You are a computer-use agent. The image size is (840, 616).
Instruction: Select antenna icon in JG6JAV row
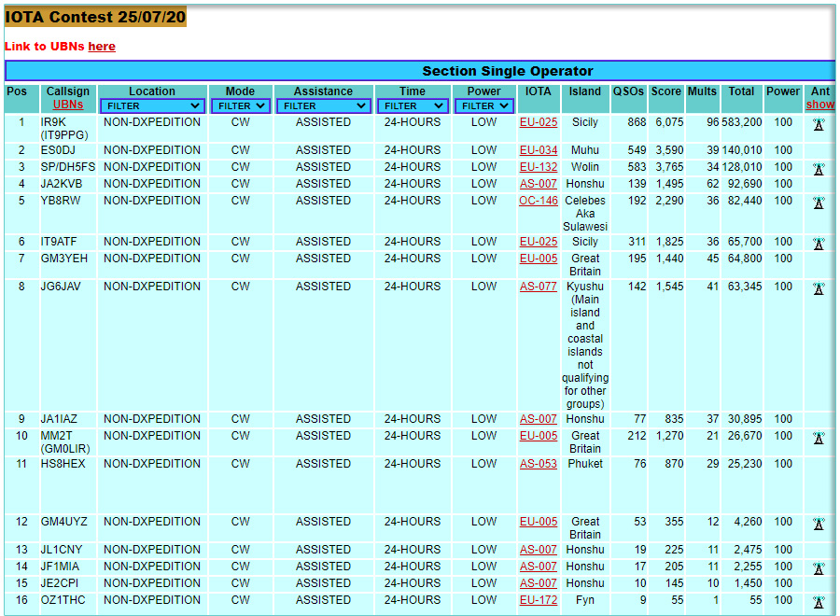click(819, 288)
